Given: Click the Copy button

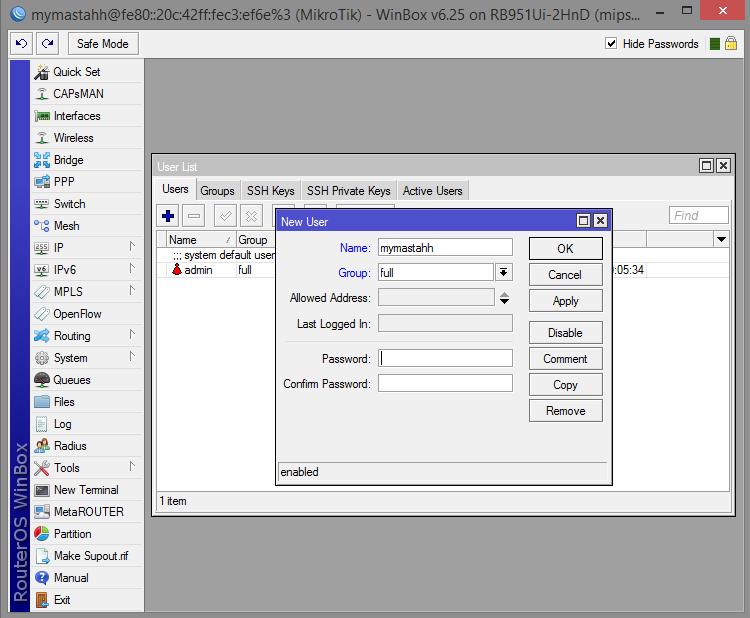Looking at the screenshot, I should 565,385.
